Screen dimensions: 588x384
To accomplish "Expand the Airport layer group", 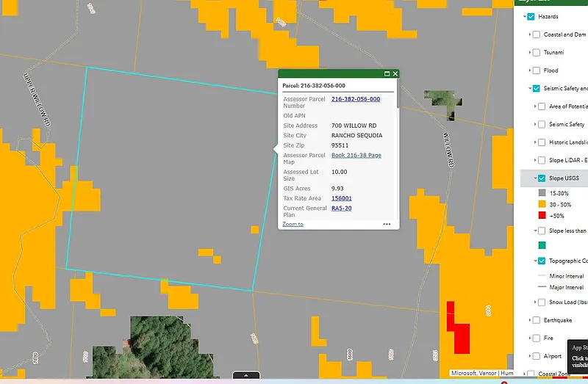I will (x=529, y=356).
